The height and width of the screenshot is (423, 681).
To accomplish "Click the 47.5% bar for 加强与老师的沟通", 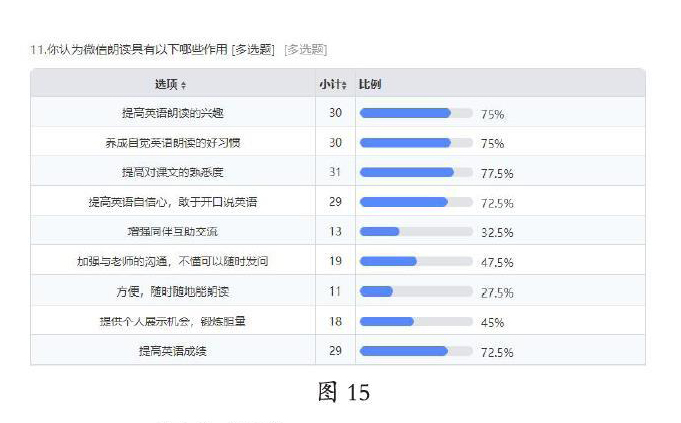I will pyautogui.click(x=416, y=261).
